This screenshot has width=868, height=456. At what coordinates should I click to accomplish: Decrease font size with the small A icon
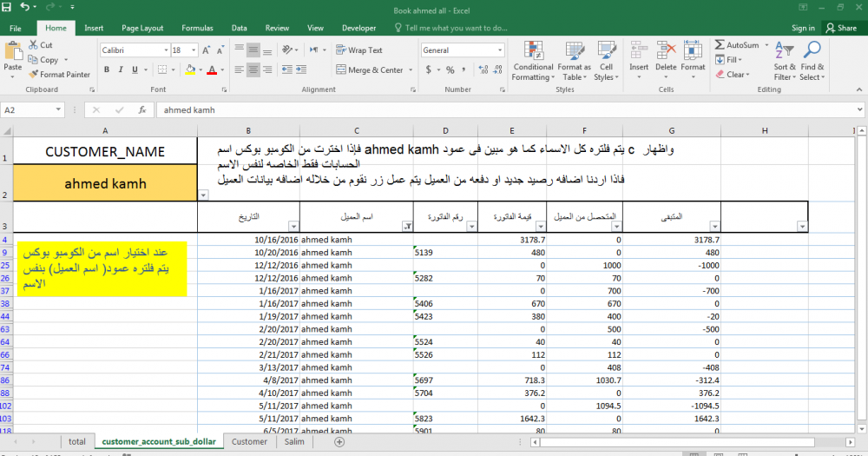220,50
